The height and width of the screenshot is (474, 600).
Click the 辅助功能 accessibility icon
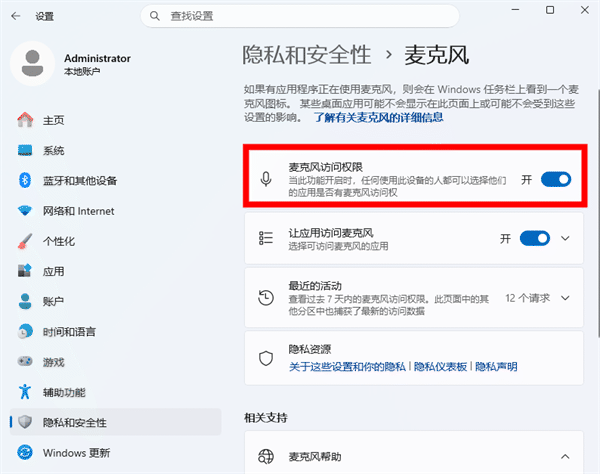(25, 392)
